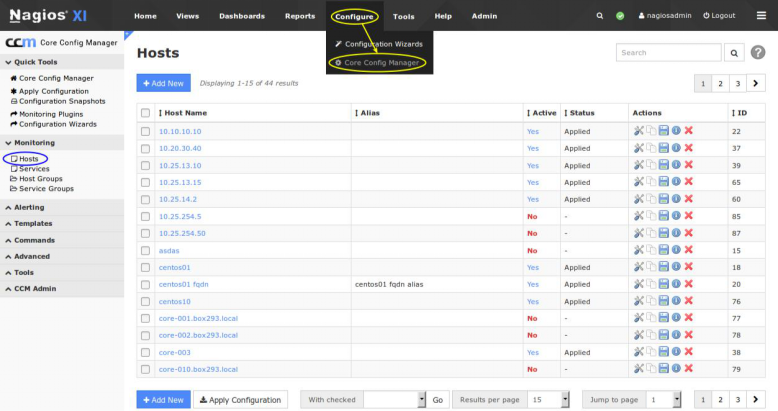The width and height of the screenshot is (778, 411).
Task: Open host link centos01
Action: pos(175,267)
